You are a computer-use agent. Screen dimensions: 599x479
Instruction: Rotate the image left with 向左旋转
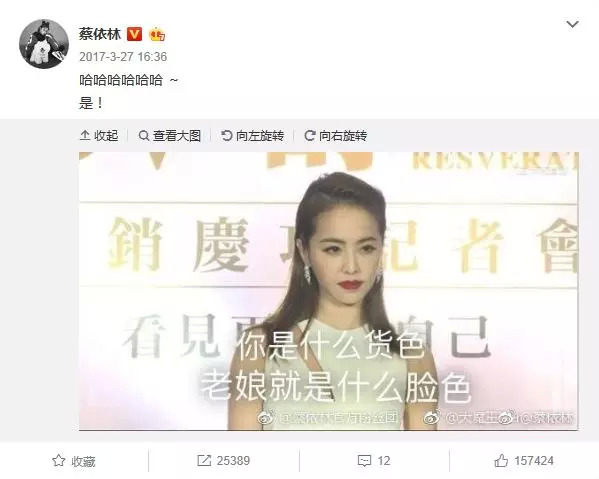(253, 136)
